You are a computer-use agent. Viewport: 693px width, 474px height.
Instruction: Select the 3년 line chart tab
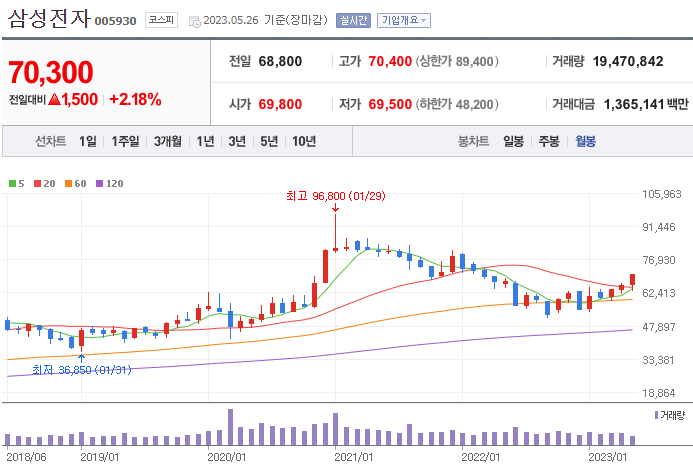pyautogui.click(x=237, y=141)
